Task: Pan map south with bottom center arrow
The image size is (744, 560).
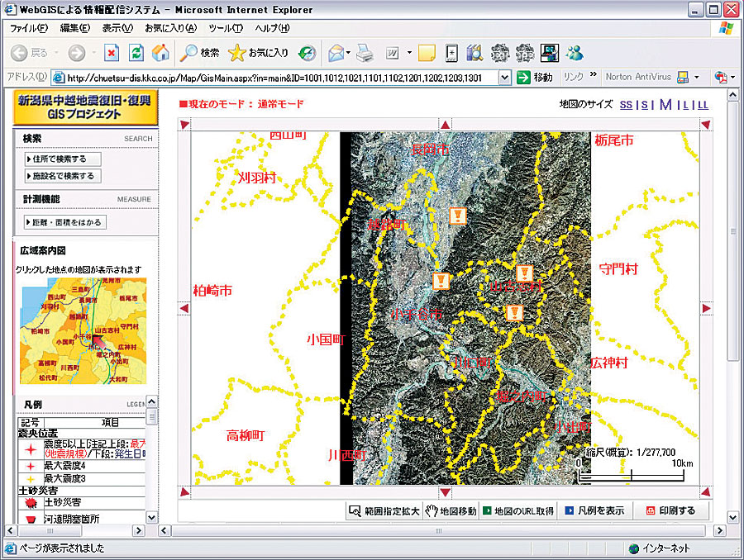Action: click(x=445, y=492)
